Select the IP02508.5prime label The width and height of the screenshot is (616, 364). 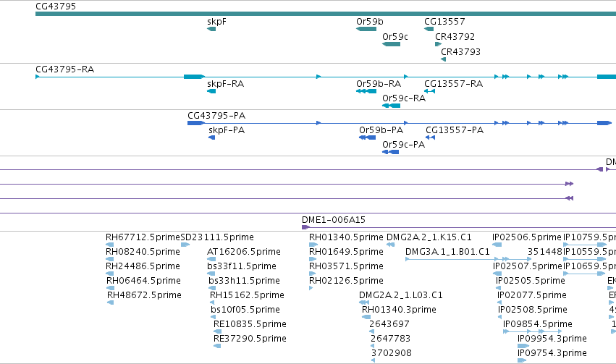pyautogui.click(x=533, y=310)
